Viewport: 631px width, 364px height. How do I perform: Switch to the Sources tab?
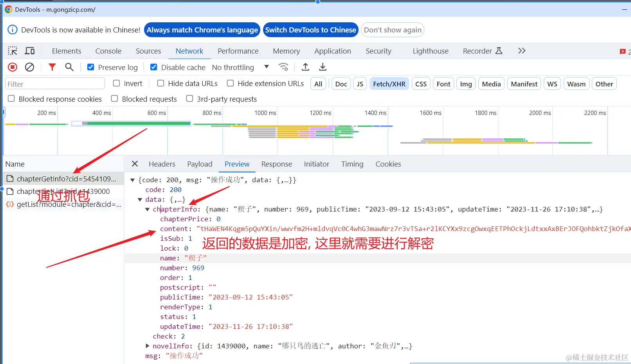[148, 51]
